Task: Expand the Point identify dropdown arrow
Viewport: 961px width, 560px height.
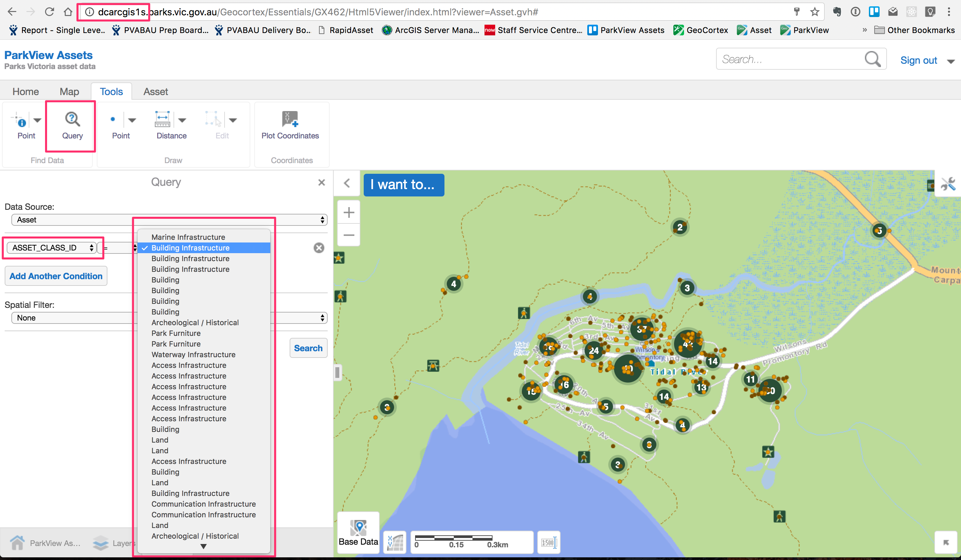Action: 37,120
